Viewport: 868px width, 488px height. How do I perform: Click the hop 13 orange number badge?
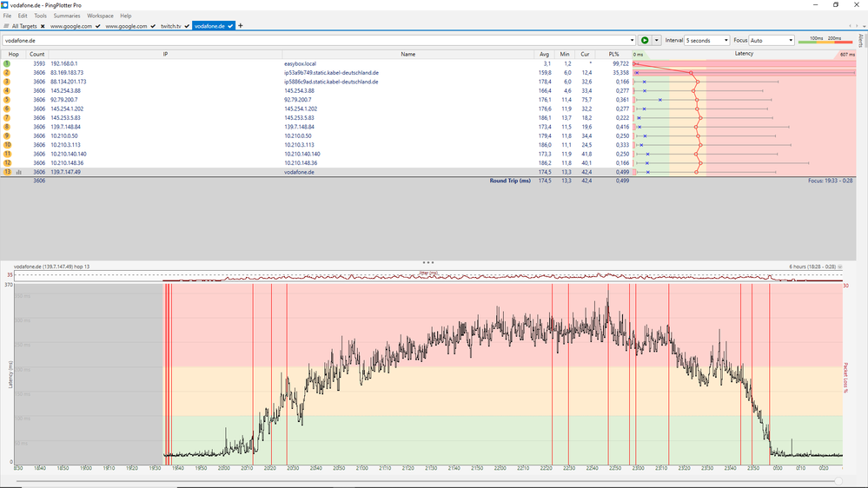point(7,172)
